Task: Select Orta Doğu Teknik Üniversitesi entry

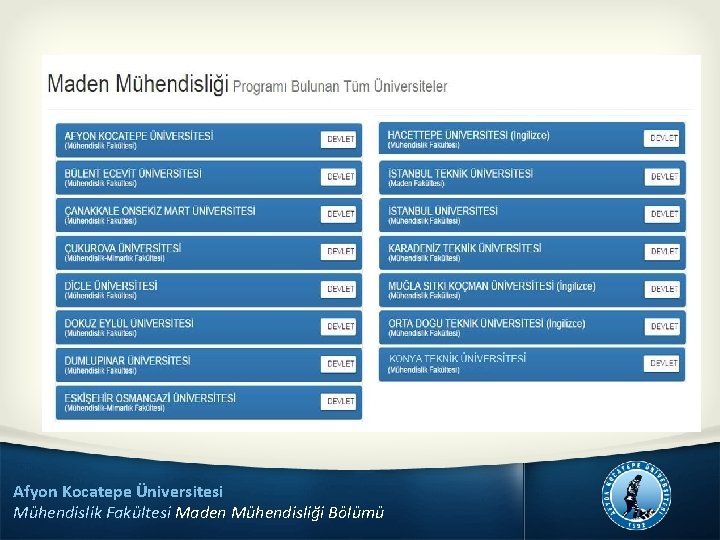Action: pos(532,327)
